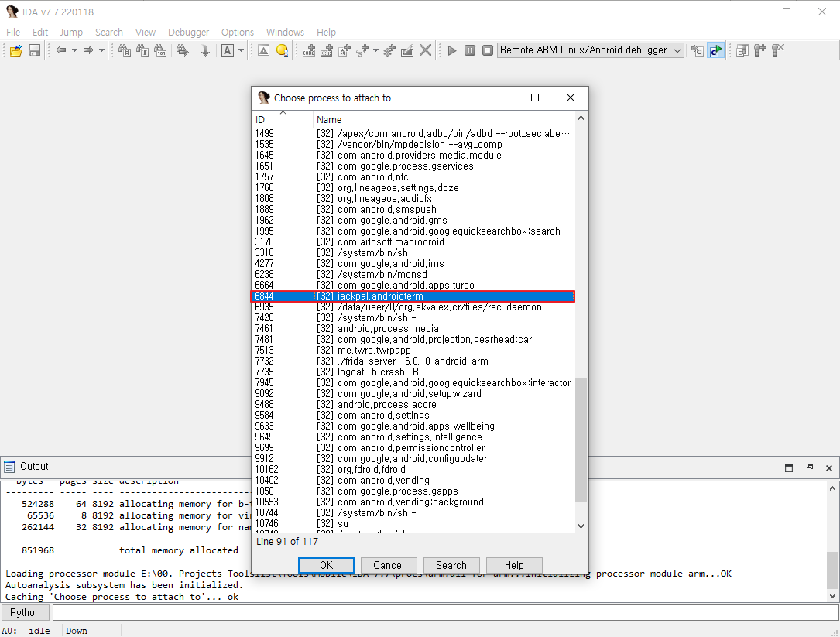The image size is (840, 637).
Task: Click the X delete toolbar icon
Action: coord(425,50)
